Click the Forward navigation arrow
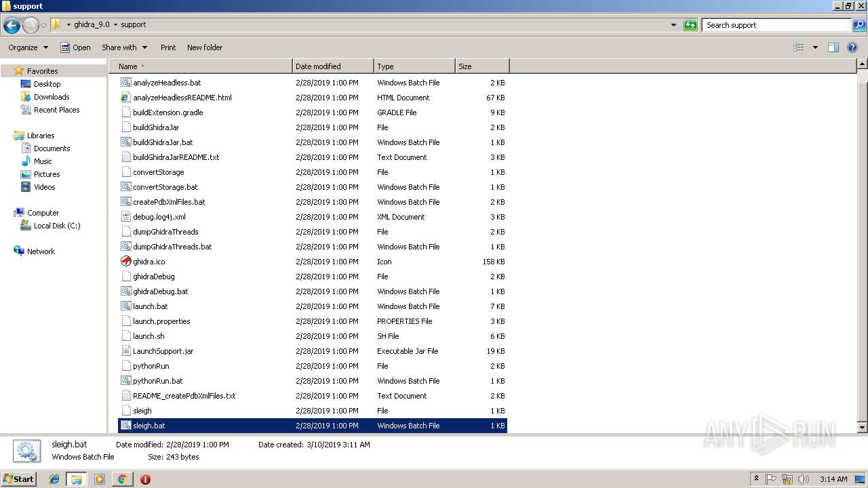Screen dimensions: 868x488 (x=31, y=25)
